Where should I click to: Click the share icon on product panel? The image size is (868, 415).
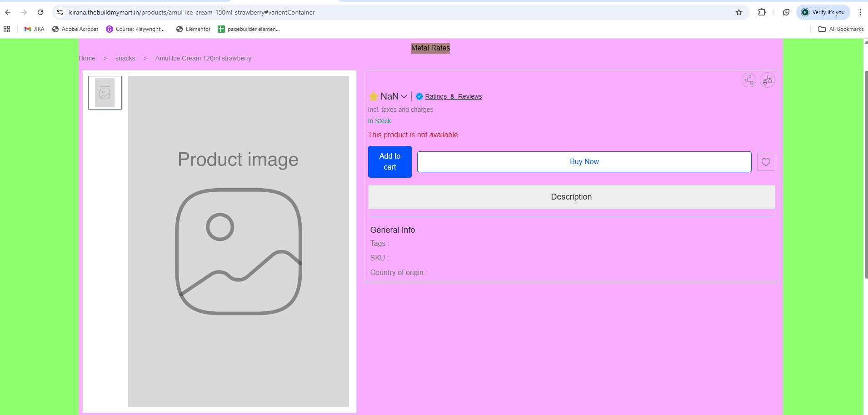pyautogui.click(x=749, y=80)
